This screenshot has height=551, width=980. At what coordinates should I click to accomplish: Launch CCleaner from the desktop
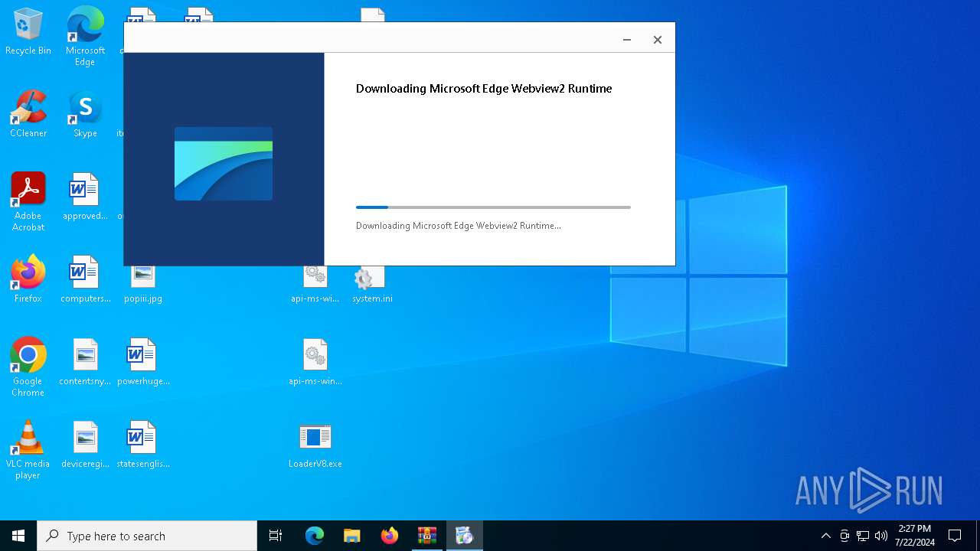click(x=28, y=115)
